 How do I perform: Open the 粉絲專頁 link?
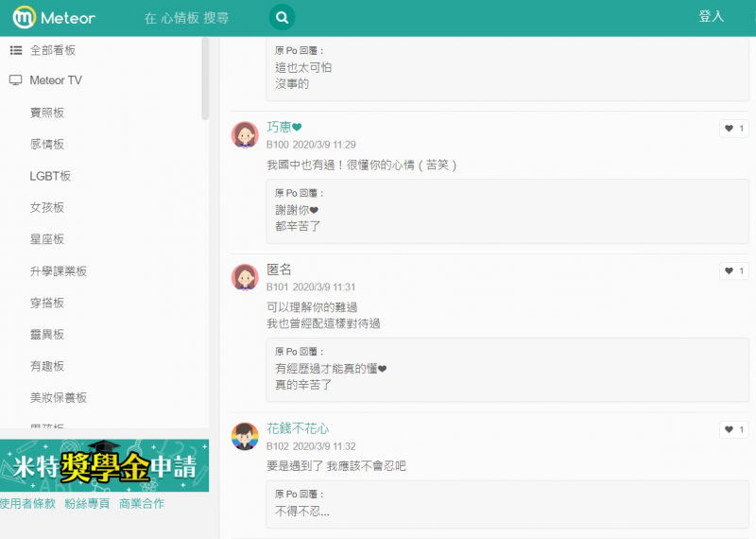[87, 504]
